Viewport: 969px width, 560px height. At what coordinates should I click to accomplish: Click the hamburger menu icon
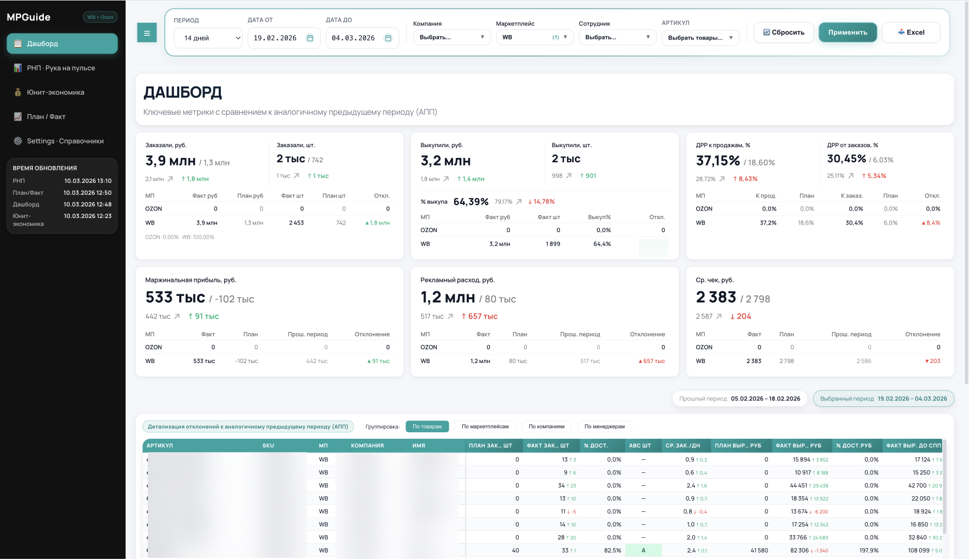[x=147, y=32]
